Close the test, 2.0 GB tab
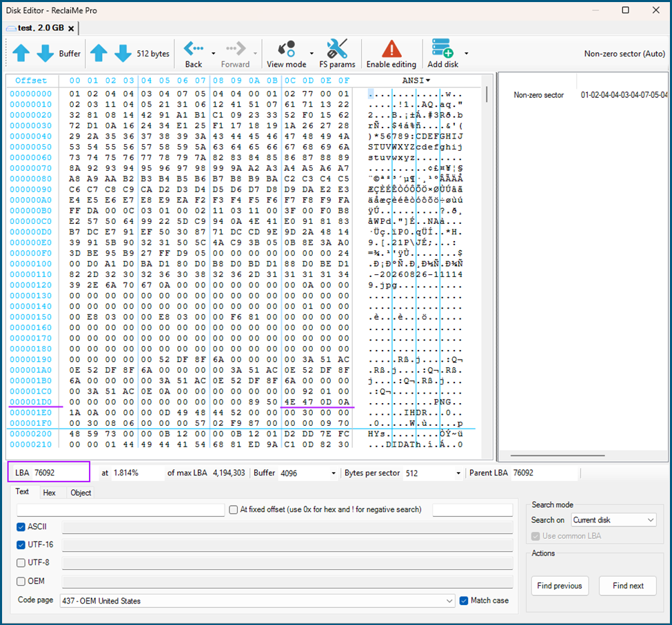 [71, 29]
